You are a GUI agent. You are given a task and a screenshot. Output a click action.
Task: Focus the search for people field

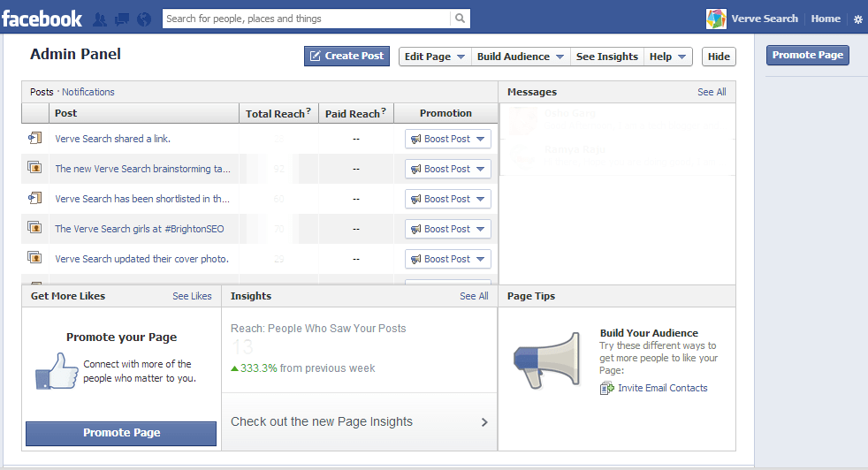coord(308,19)
